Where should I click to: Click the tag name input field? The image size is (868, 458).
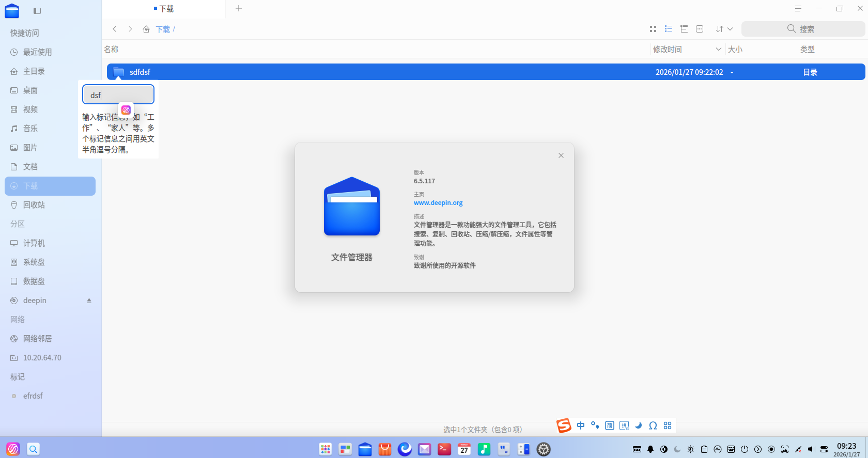(118, 95)
